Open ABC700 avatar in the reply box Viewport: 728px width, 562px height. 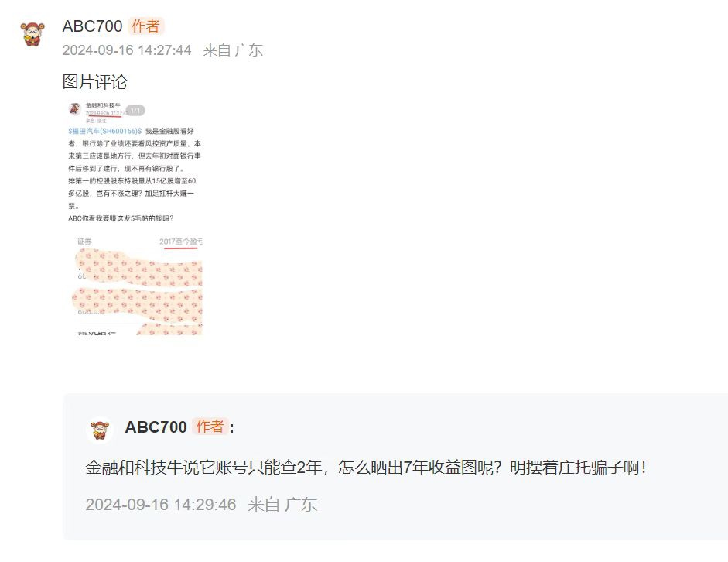(100, 430)
